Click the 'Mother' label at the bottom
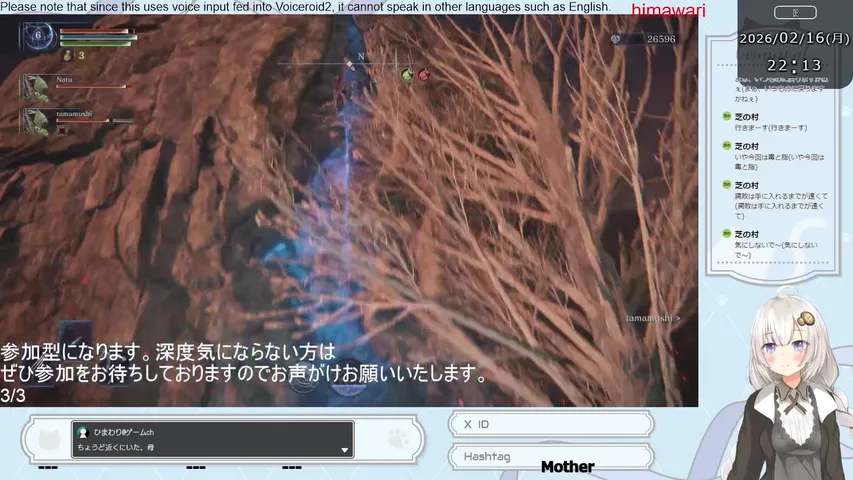The width and height of the screenshot is (853, 480). tap(567, 466)
